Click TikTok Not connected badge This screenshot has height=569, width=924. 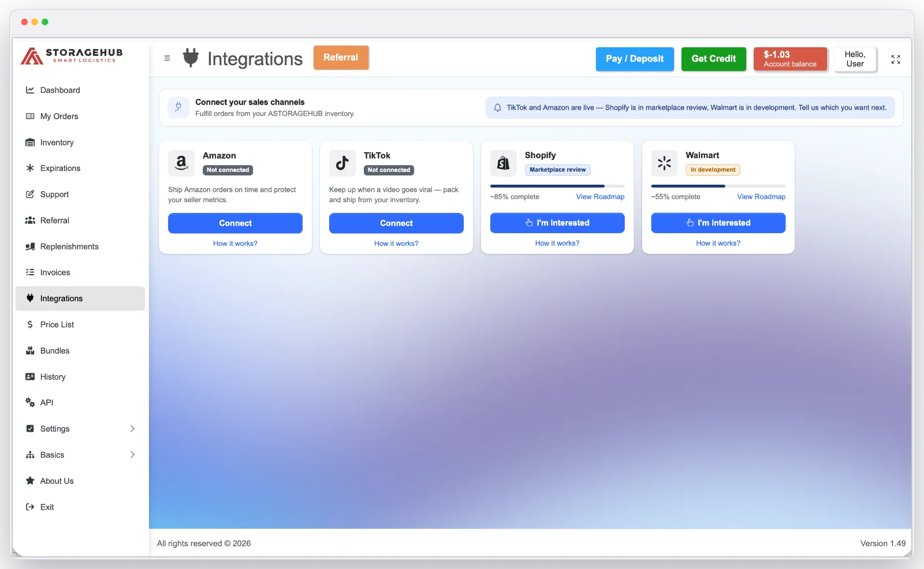[389, 170]
